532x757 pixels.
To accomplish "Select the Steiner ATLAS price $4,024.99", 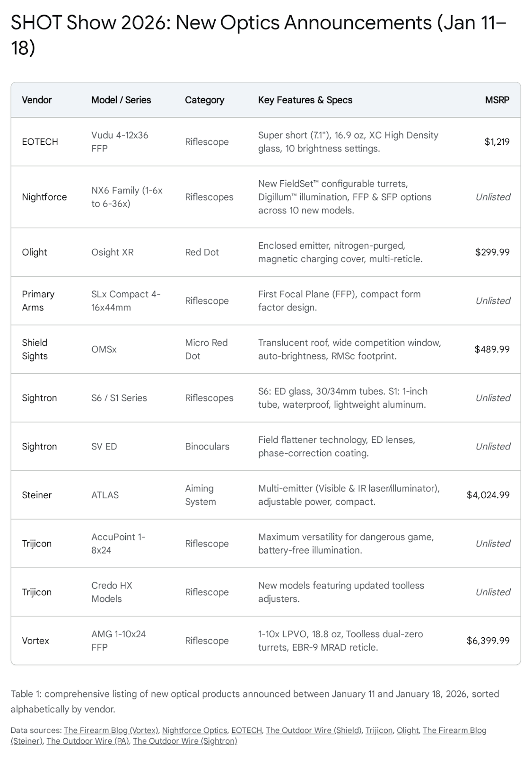I will point(488,495).
